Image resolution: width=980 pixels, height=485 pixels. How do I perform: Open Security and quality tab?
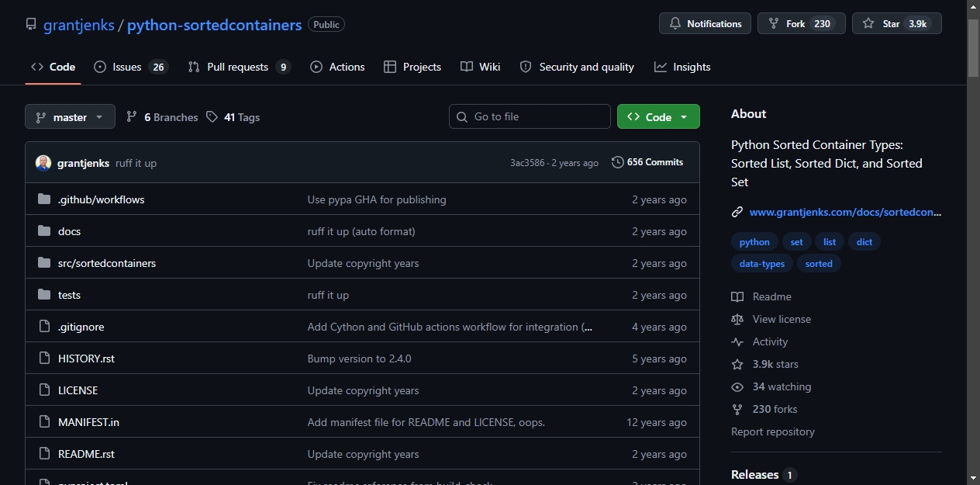(577, 67)
